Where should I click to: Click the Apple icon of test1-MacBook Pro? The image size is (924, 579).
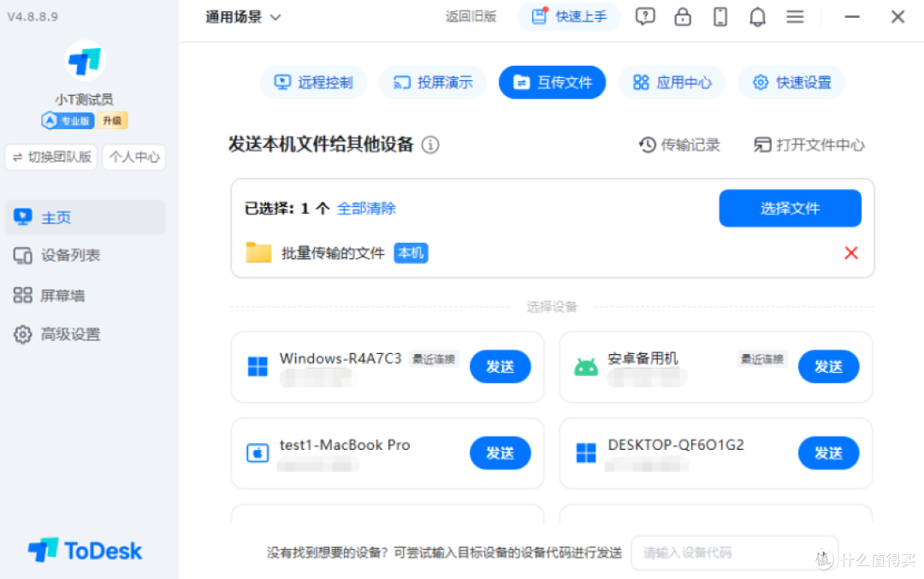pyautogui.click(x=258, y=453)
